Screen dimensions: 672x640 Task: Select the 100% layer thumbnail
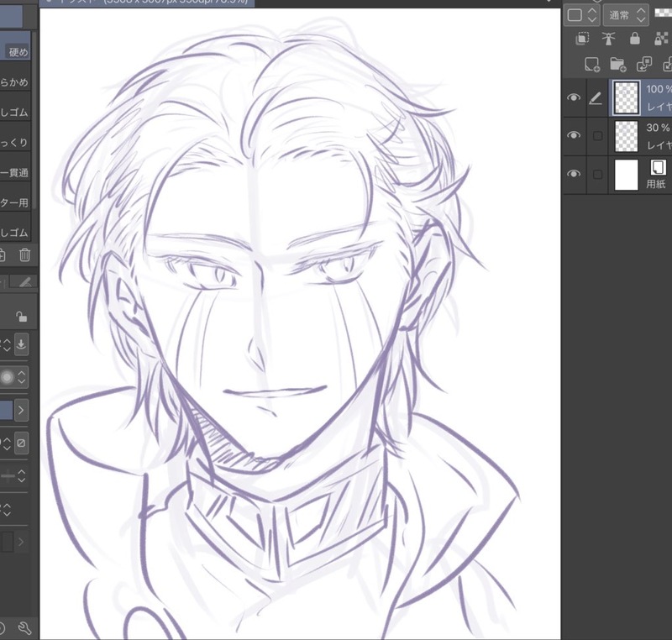click(x=627, y=97)
